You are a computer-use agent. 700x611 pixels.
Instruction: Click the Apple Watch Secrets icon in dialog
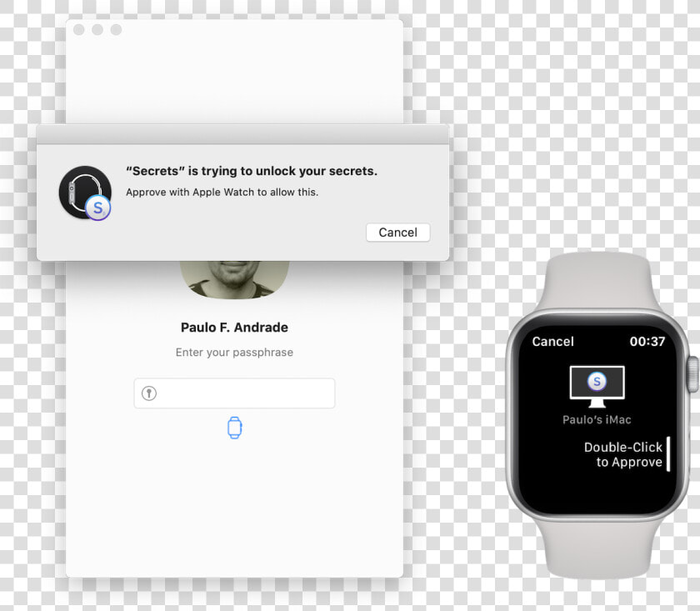(x=85, y=193)
